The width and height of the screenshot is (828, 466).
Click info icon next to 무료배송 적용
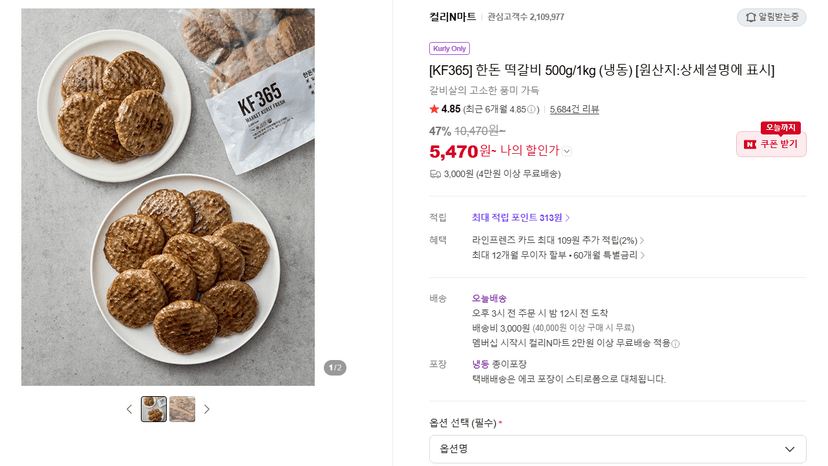675,344
